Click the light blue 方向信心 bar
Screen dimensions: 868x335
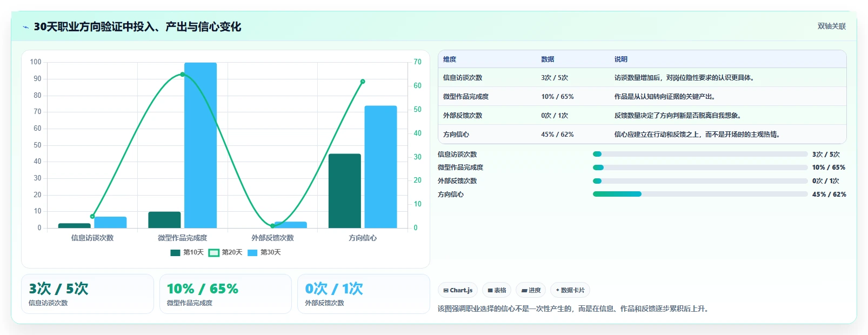380,167
